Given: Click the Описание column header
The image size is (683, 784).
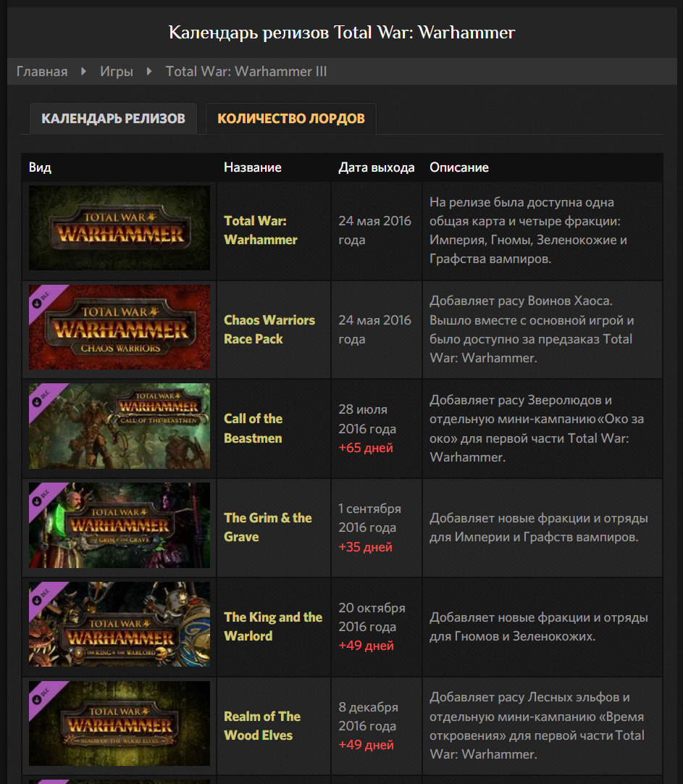Looking at the screenshot, I should coord(459,167).
